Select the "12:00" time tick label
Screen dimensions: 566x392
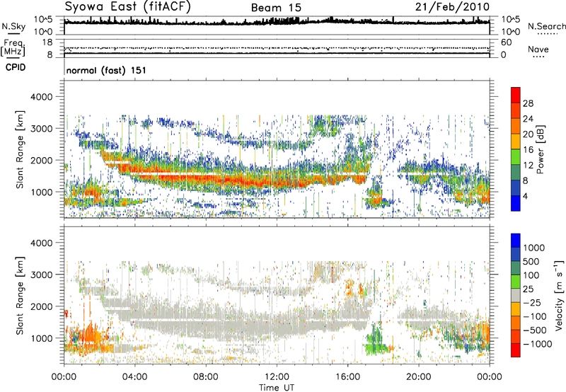click(277, 377)
